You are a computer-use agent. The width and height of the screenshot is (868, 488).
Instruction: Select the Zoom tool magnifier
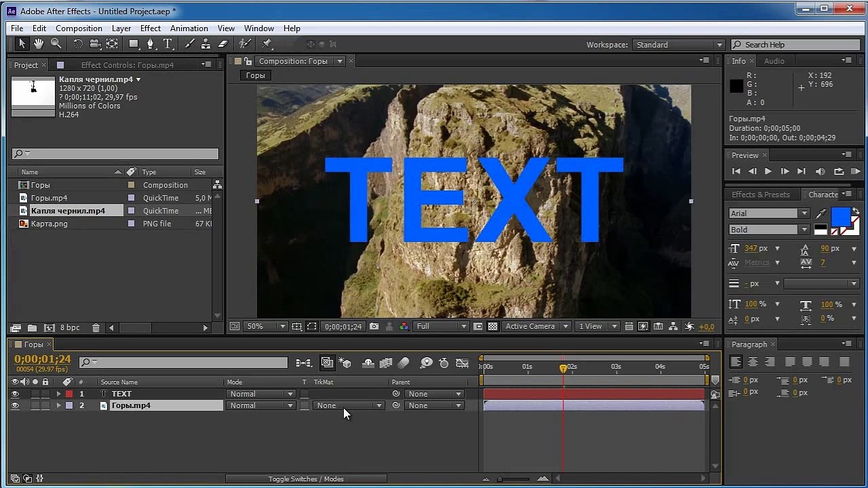click(56, 43)
